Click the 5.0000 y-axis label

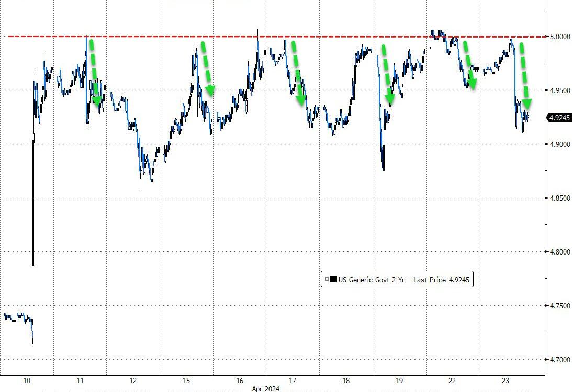tap(560, 37)
